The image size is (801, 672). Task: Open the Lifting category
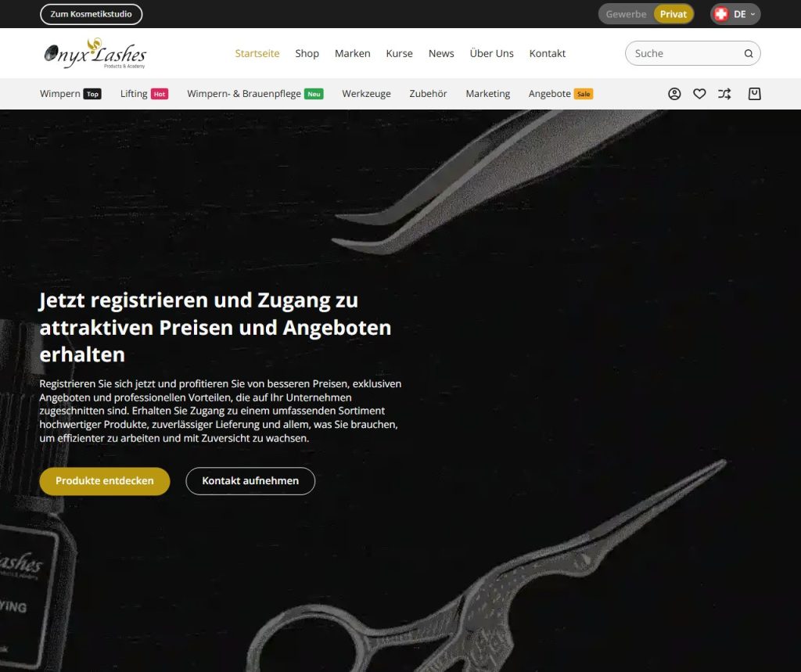pyautogui.click(x=144, y=94)
